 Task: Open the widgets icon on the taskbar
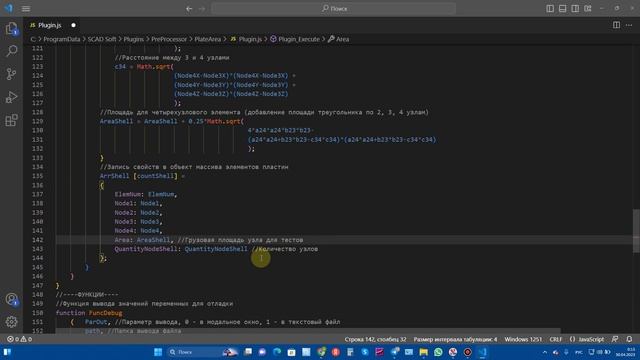[x=7, y=352]
